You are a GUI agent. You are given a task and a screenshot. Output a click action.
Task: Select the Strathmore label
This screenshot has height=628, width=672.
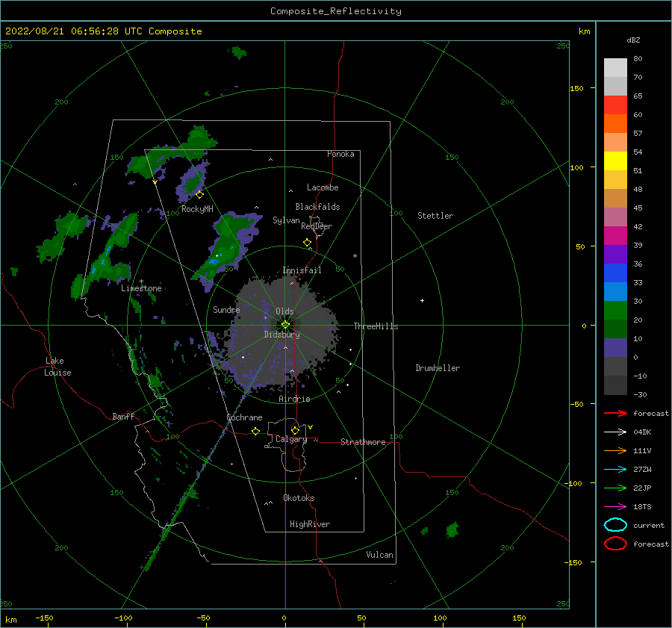point(363,442)
